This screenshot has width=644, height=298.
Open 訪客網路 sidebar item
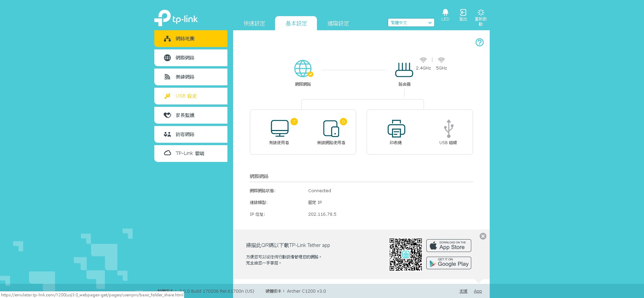[x=191, y=134]
